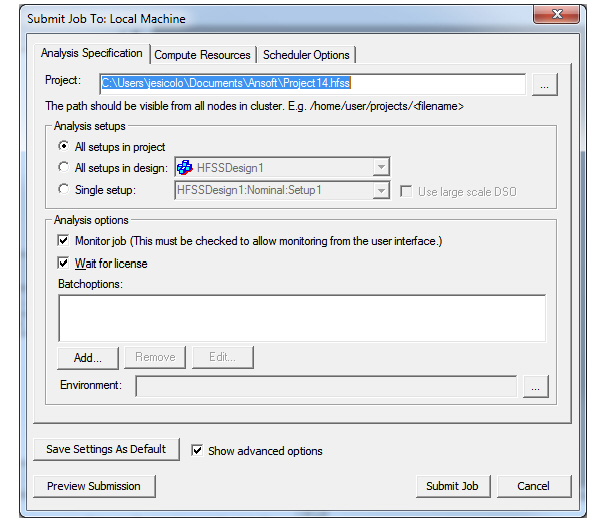600x521 pixels.
Task: Click Add... batch option button
Action: [x=88, y=358]
